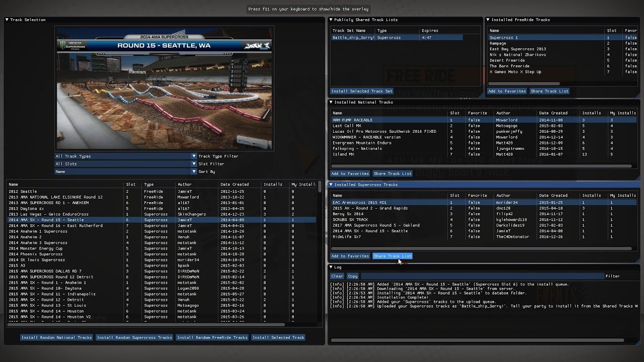Click the FreeRide tracks horizontal scrollbar

click(523, 83)
